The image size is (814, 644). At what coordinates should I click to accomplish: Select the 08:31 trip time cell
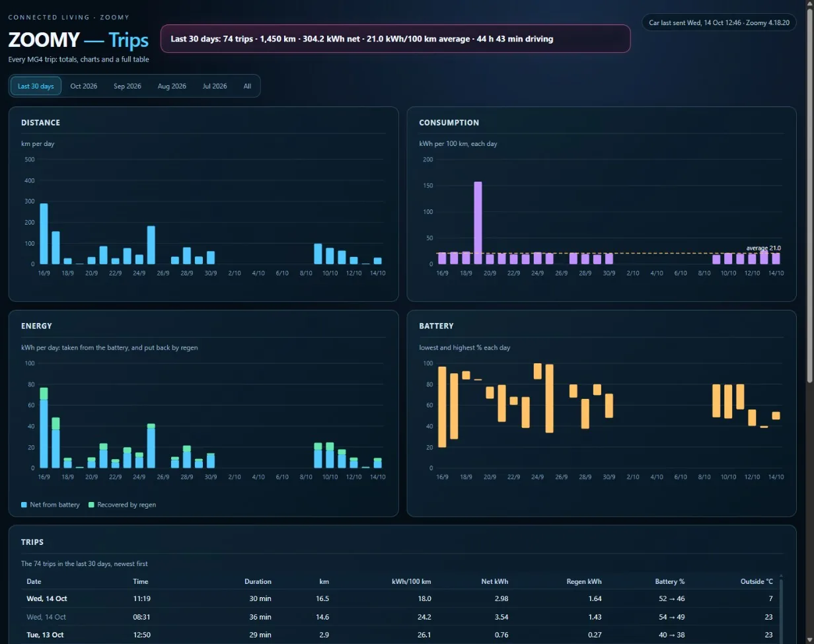click(x=141, y=617)
